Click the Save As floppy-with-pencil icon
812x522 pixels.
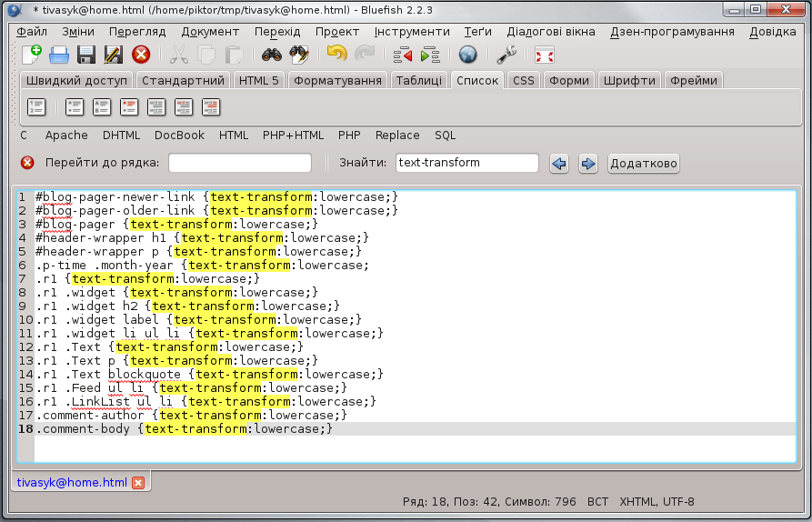(113, 55)
